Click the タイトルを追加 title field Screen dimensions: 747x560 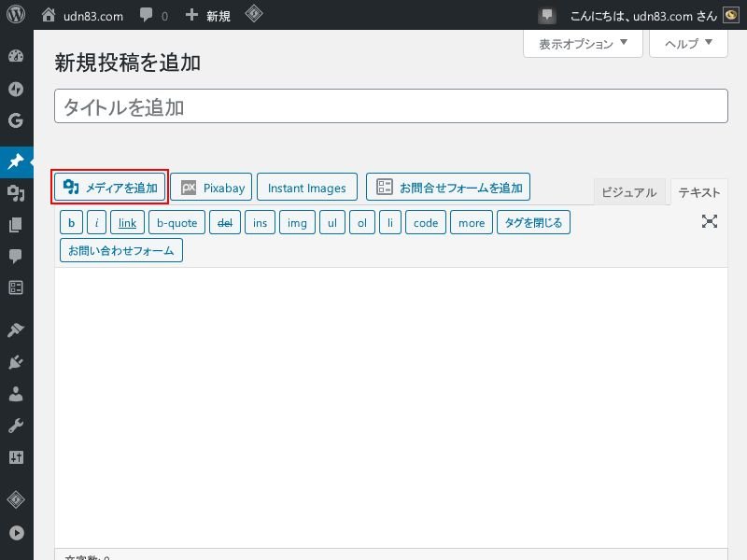pos(391,106)
